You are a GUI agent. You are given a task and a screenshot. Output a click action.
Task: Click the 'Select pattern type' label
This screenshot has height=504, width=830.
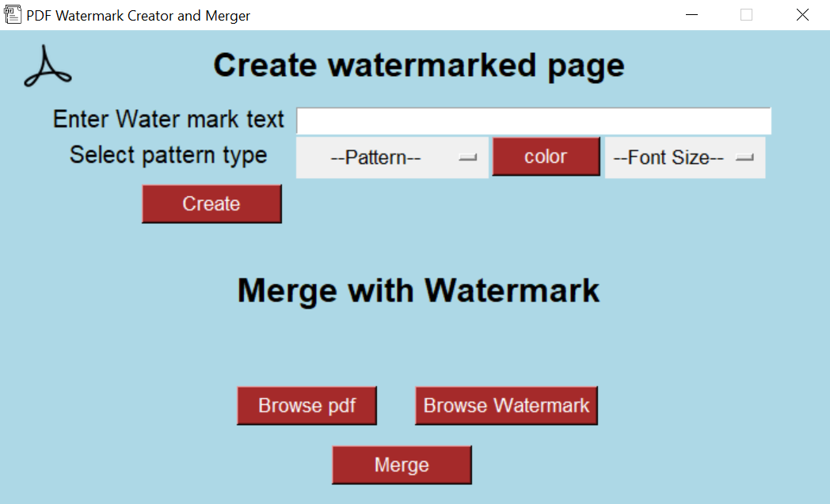point(167,155)
